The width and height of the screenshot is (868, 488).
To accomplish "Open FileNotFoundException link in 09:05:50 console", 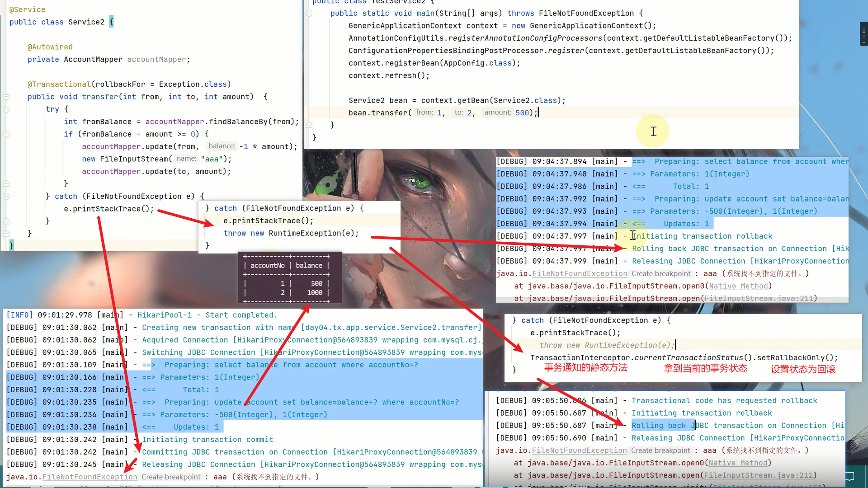I will (579, 450).
